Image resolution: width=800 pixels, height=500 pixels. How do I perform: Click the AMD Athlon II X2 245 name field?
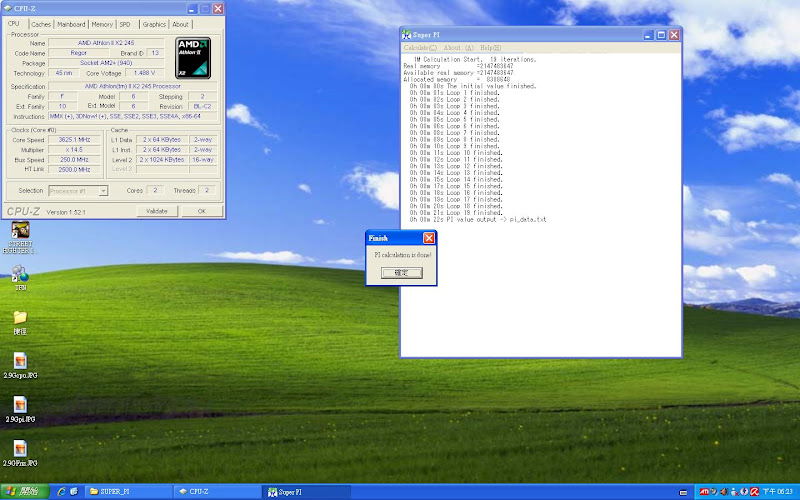tap(106, 43)
